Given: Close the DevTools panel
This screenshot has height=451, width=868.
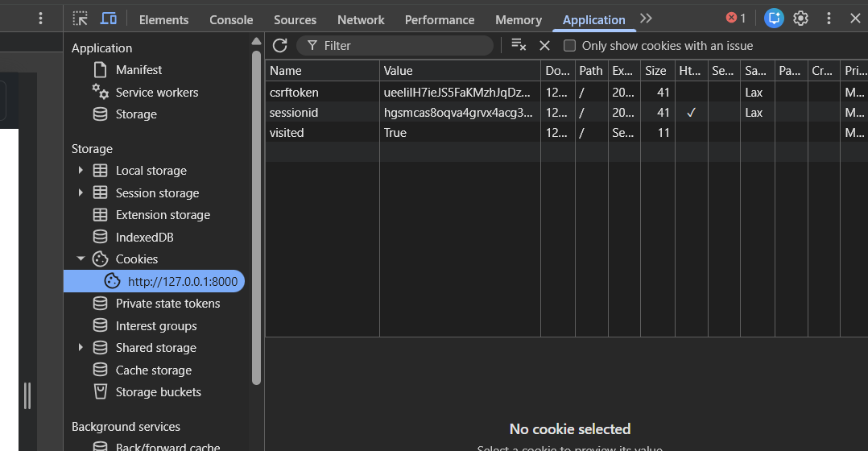Looking at the screenshot, I should (x=855, y=19).
